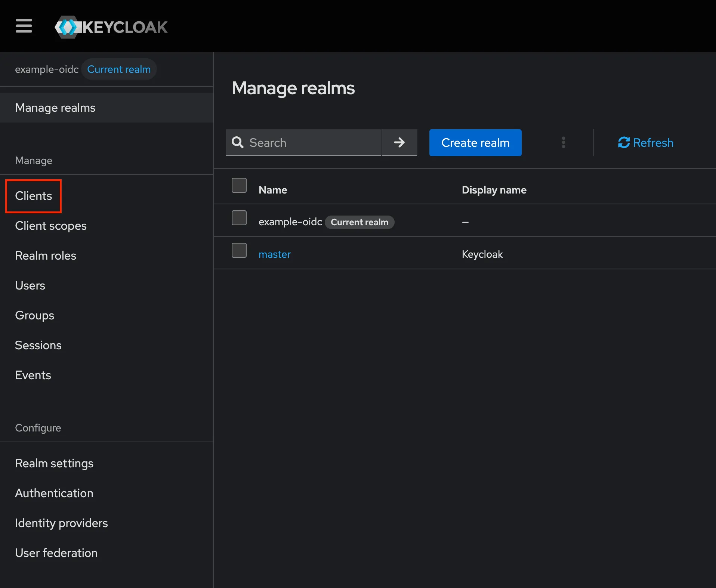Click the Create realm button

click(475, 143)
